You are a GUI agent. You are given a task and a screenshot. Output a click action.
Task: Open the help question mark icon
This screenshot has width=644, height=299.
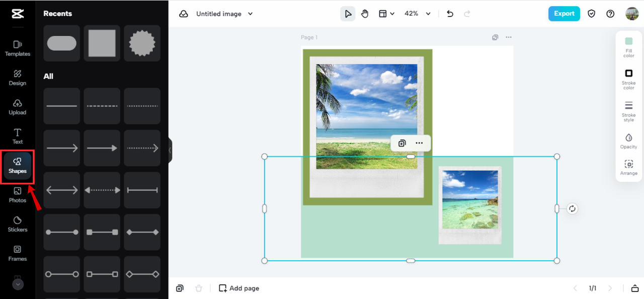[610, 14]
